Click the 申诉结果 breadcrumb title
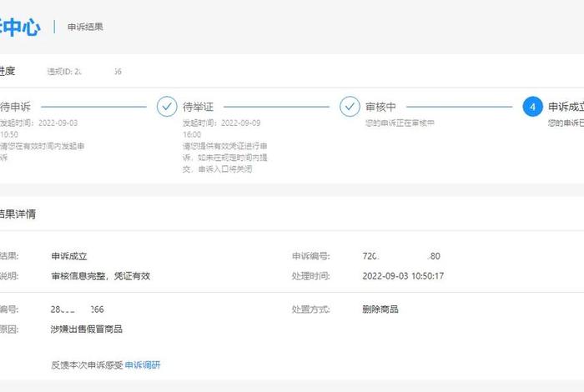The height and width of the screenshot is (392, 584). pos(85,27)
